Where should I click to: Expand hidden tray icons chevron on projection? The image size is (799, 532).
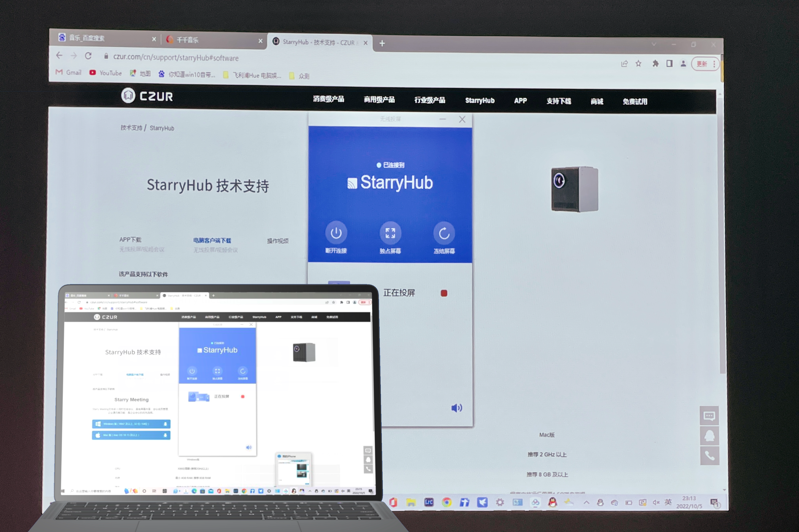tap(586, 502)
